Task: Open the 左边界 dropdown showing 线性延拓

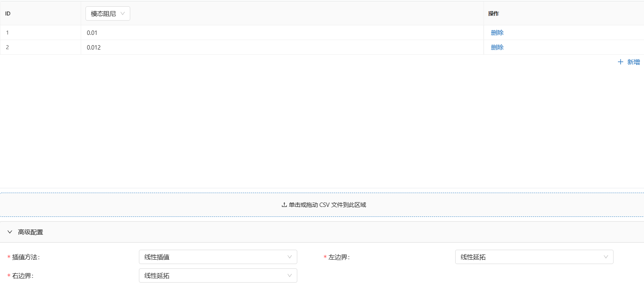Action: point(534,257)
